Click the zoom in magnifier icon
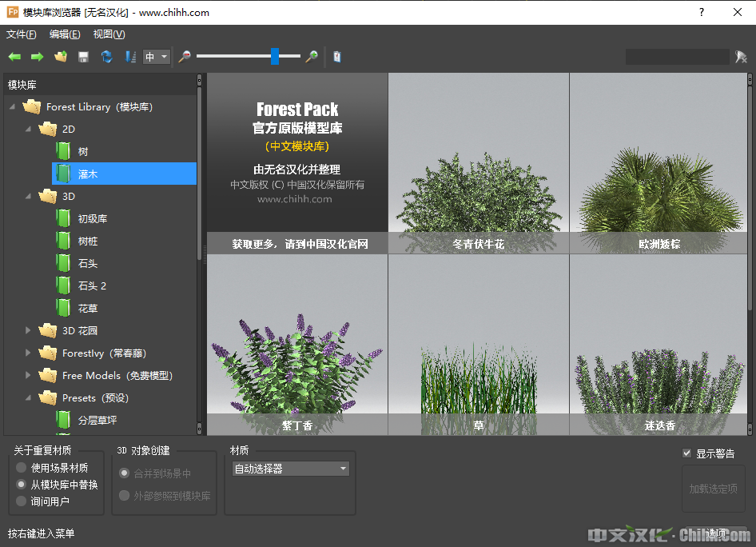Screen dimensions: 756x547 (312, 57)
